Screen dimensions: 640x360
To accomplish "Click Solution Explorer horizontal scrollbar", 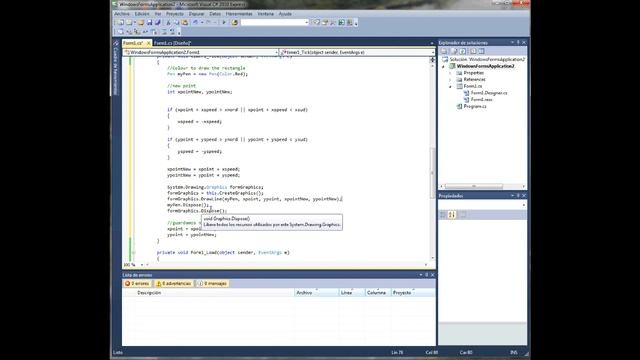I will [473, 186].
